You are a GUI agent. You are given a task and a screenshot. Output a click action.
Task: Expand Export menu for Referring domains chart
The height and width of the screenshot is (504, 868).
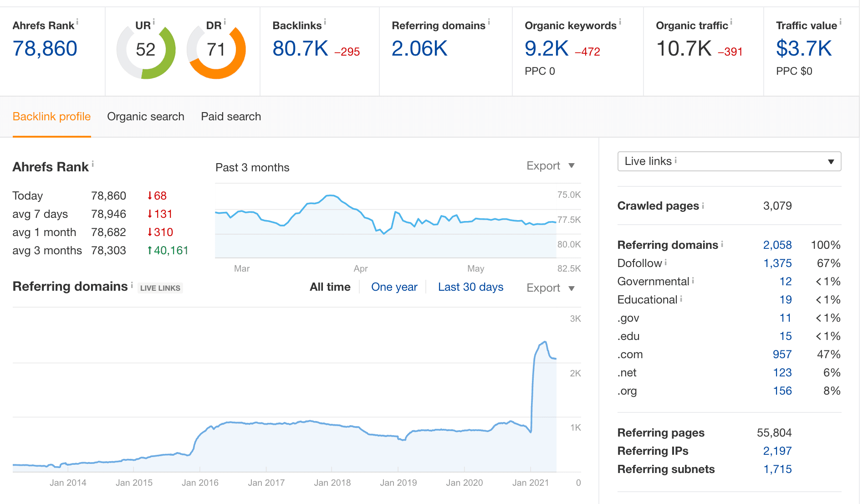click(x=550, y=288)
